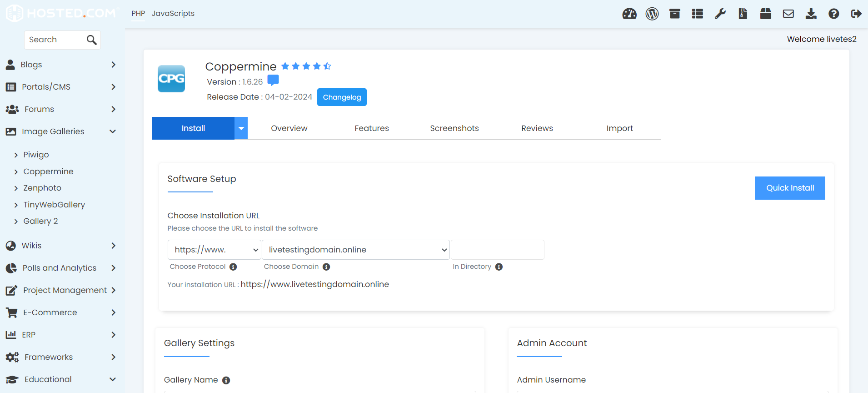Image resolution: width=868 pixels, height=393 pixels.
Task: Switch to the Import tab
Action: pos(620,128)
